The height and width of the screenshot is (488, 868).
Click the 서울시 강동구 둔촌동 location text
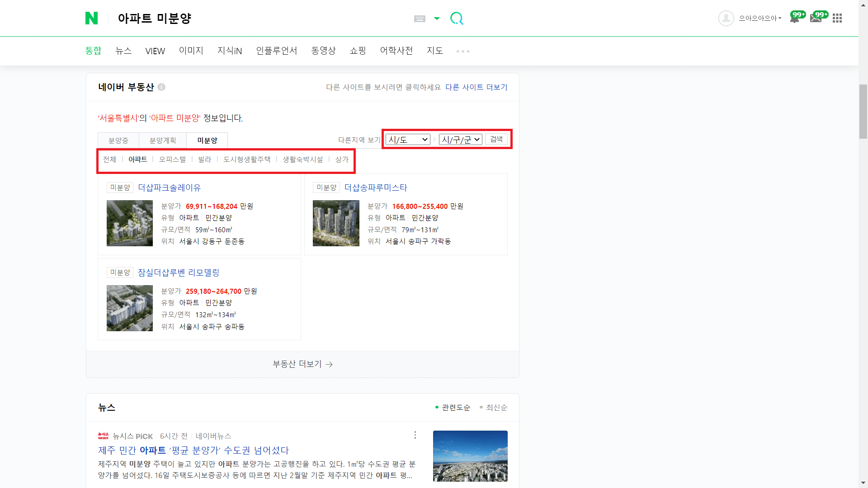pos(212,242)
